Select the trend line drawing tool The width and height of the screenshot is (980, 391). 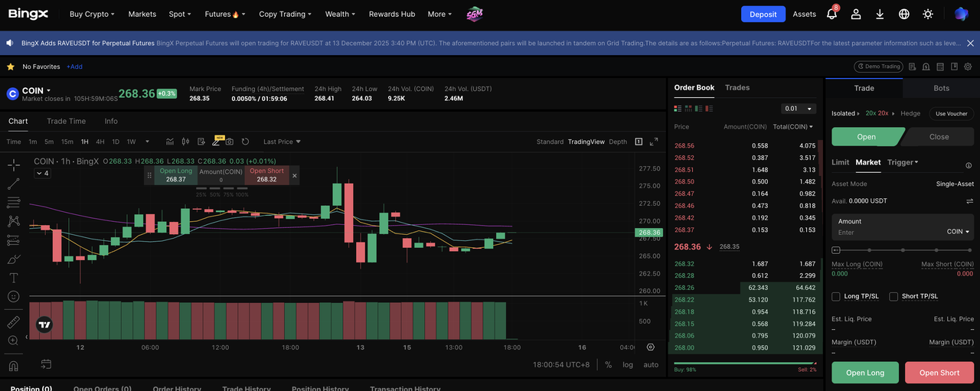[13, 184]
